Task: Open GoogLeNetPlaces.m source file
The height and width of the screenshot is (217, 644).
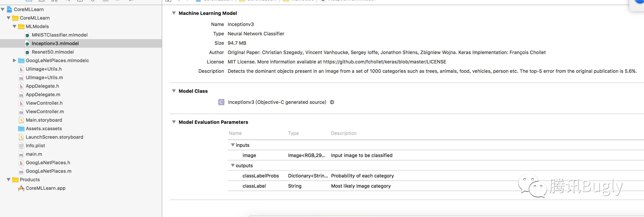Action: coord(49,171)
